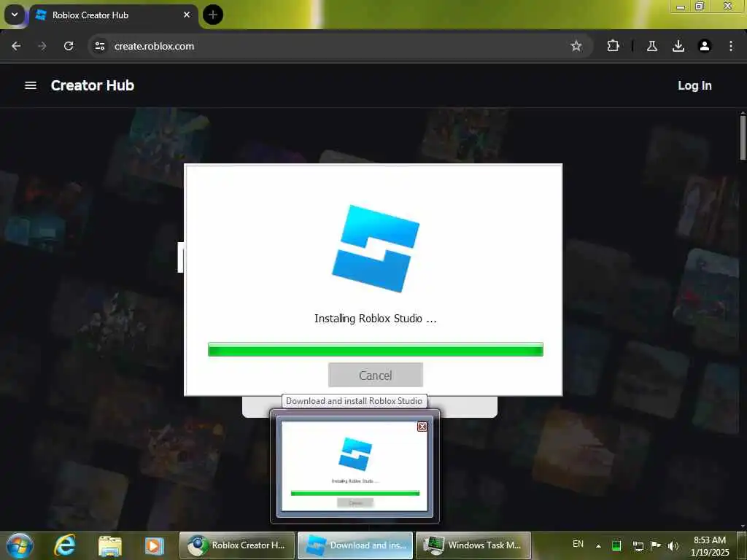Screen dimensions: 747x560
Task: Launch Internet Explorer from the taskbar
Action: [65, 545]
